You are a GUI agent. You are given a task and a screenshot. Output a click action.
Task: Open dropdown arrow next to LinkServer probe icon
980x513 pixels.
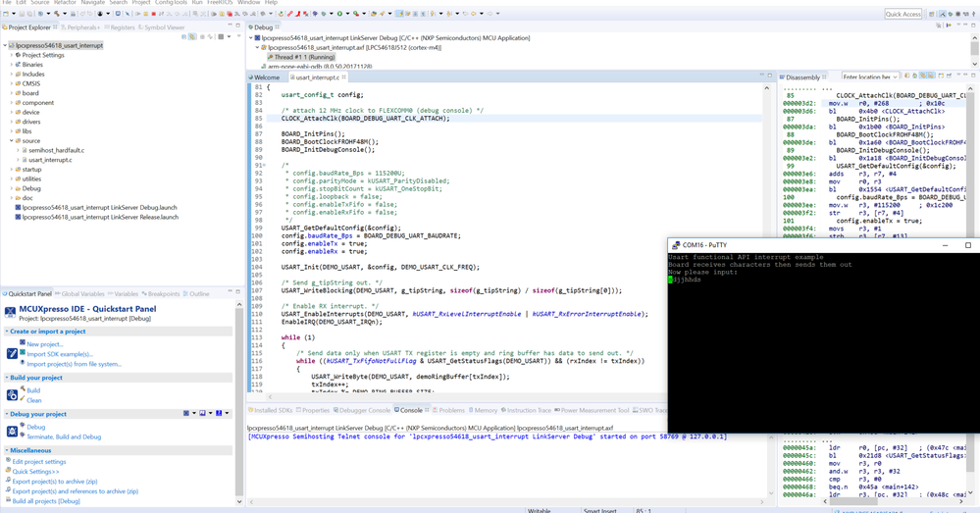[194, 413]
